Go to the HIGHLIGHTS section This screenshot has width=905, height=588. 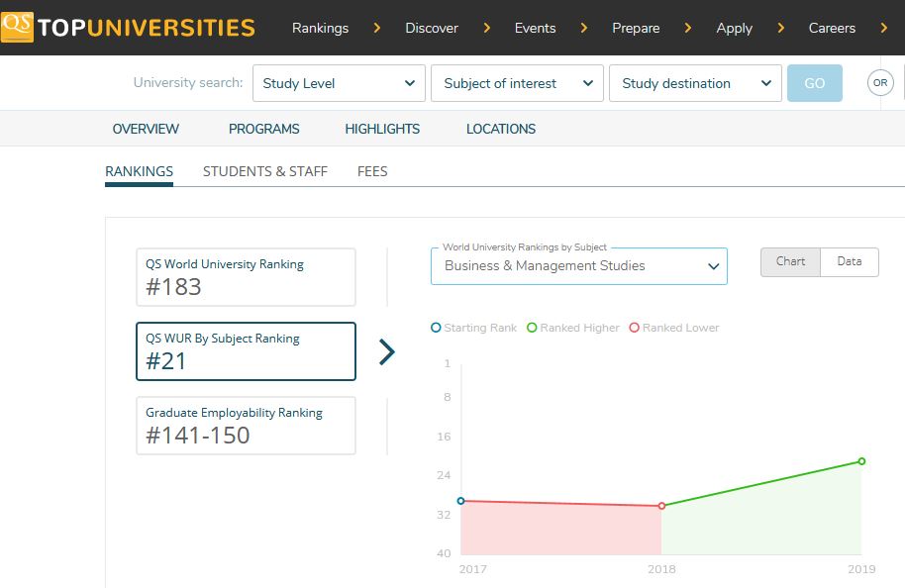coord(382,129)
